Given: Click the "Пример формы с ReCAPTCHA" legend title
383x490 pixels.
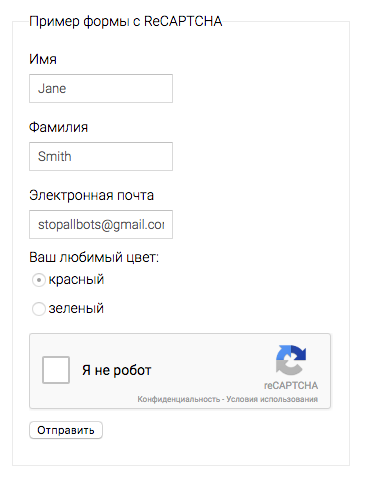Looking at the screenshot, I should (125, 21).
